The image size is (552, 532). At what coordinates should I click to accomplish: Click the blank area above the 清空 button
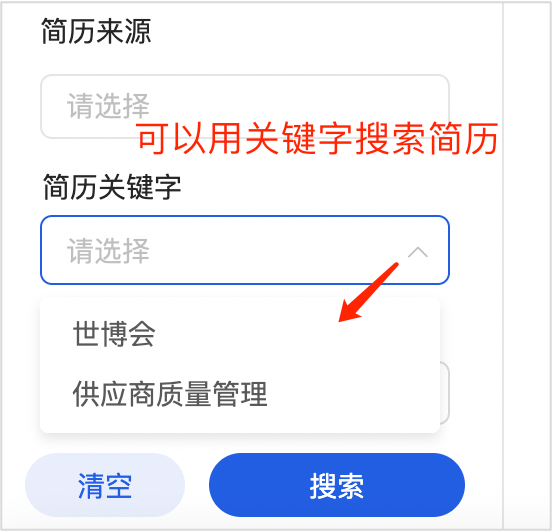click(105, 443)
